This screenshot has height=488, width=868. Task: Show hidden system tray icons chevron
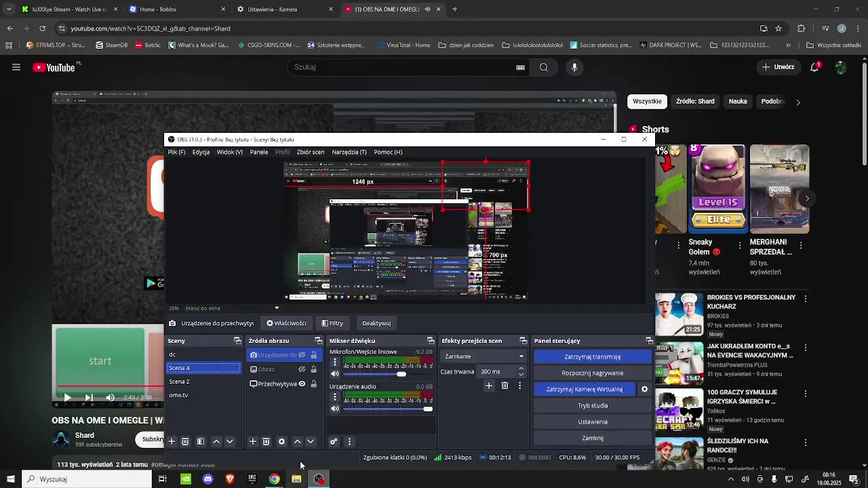[730, 479]
